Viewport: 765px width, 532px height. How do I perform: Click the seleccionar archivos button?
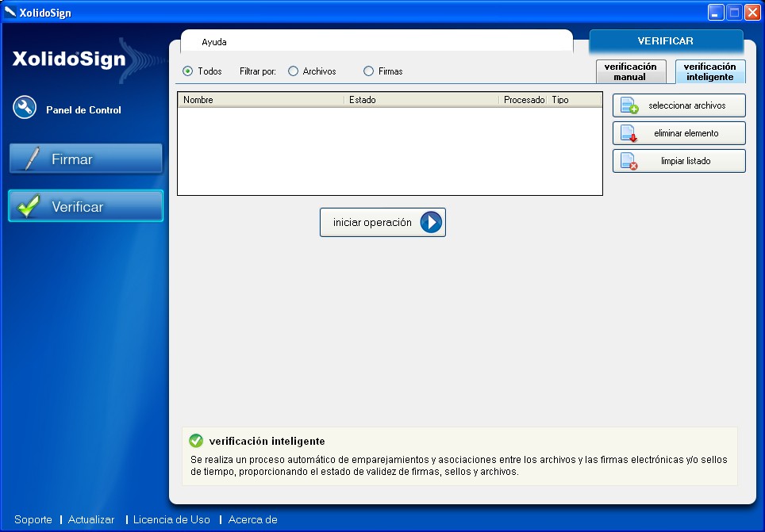pyautogui.click(x=679, y=105)
